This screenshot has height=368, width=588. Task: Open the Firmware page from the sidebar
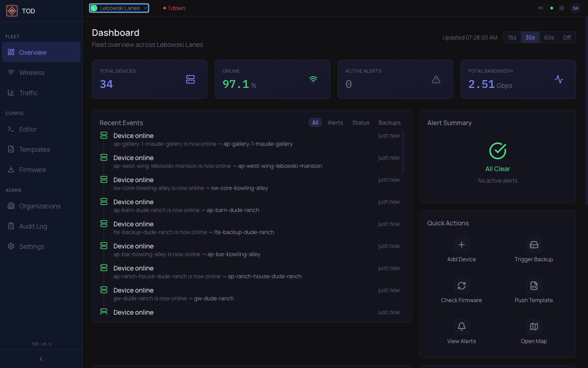pyautogui.click(x=34, y=169)
